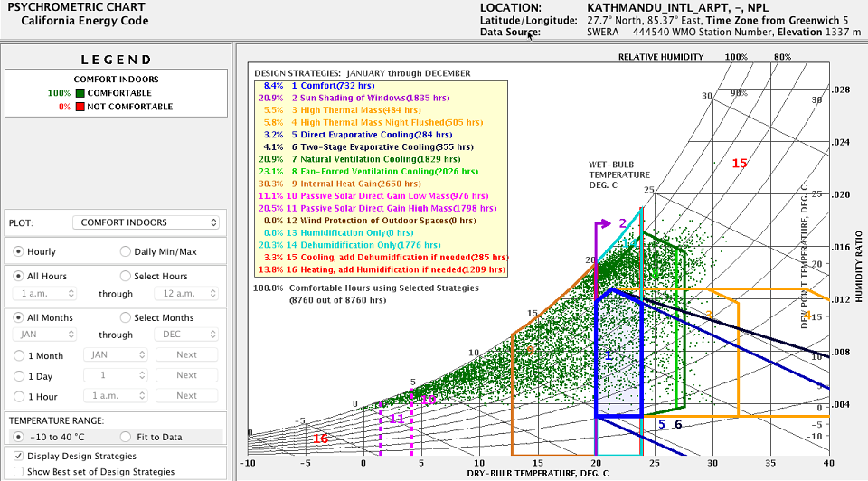Click Next button in 1 Day row
Viewport: 868px width, 481px height.
point(186,375)
